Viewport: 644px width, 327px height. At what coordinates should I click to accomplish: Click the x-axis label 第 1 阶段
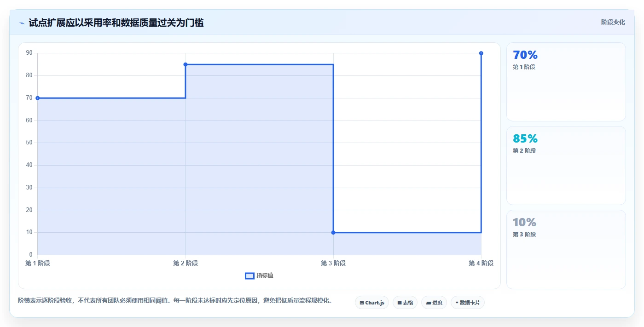coord(38,263)
